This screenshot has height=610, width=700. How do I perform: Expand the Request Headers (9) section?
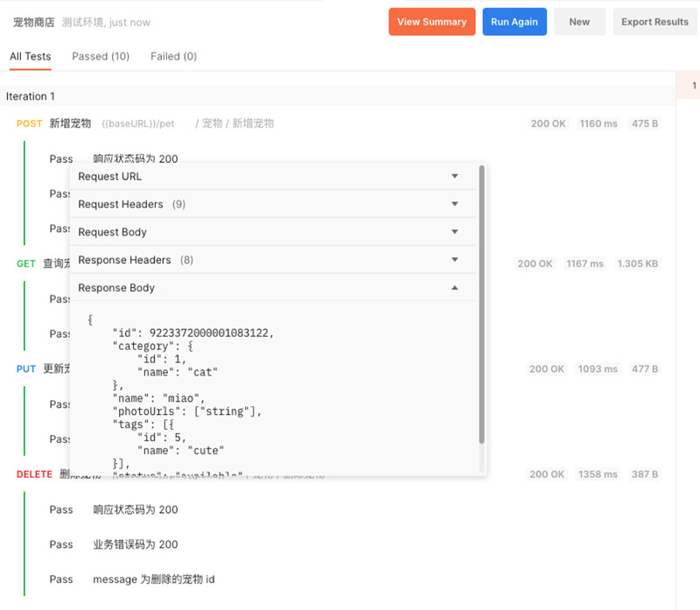[x=268, y=205]
